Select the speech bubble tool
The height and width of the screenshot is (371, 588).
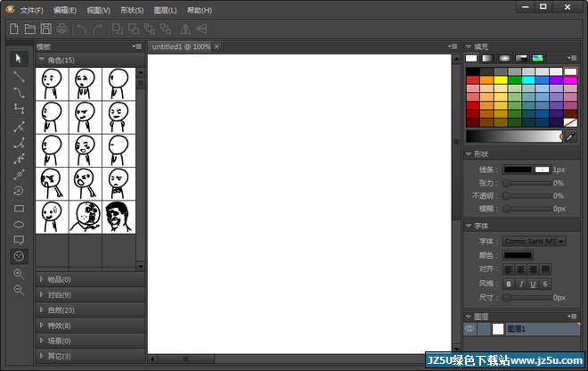(x=19, y=240)
